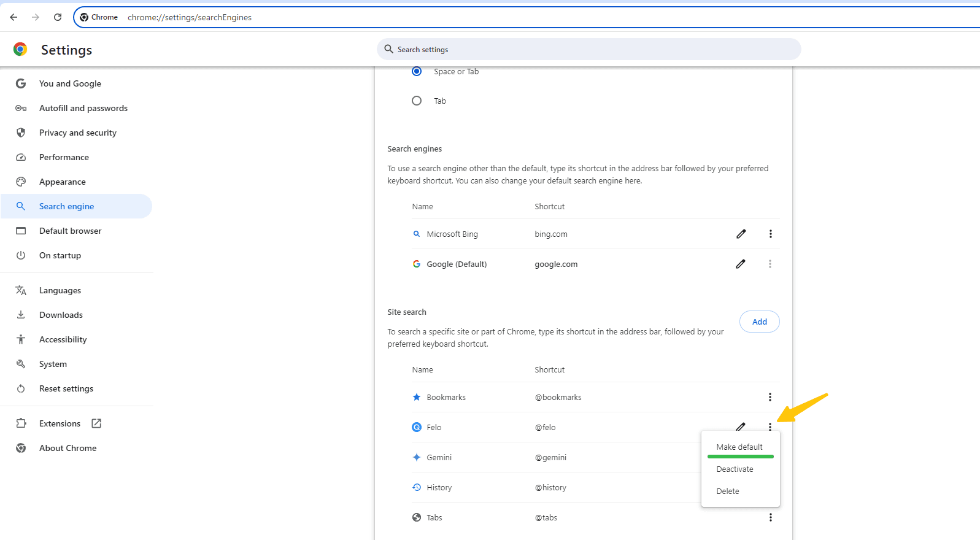Click the magnifier icon in Search settings
This screenshot has height=540, width=980.
(388, 49)
